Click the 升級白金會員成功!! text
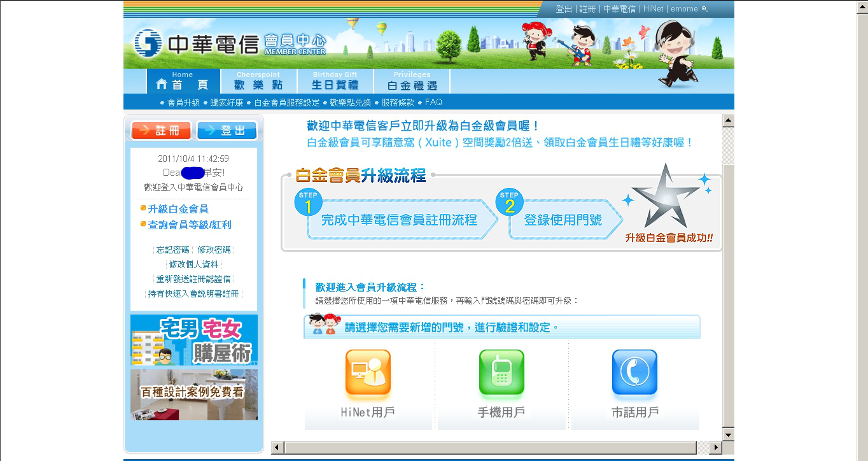Viewport: 868px width, 461px height. click(x=669, y=238)
